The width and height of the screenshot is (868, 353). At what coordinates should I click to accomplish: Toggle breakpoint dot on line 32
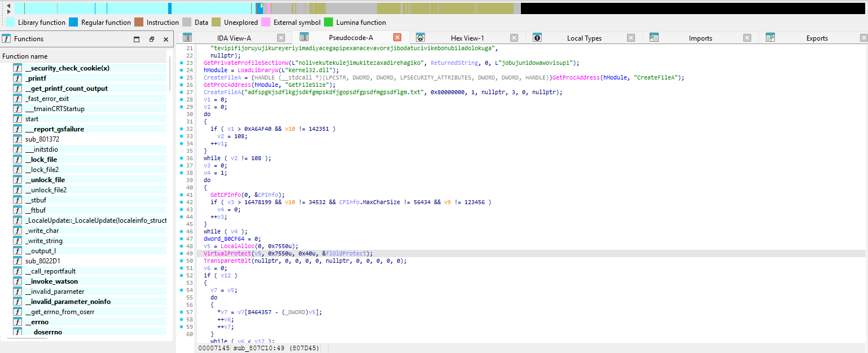181,129
